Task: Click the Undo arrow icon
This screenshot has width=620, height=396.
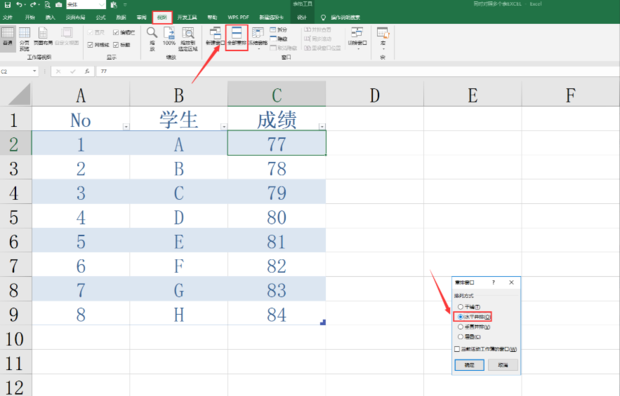Action: click(x=19, y=5)
